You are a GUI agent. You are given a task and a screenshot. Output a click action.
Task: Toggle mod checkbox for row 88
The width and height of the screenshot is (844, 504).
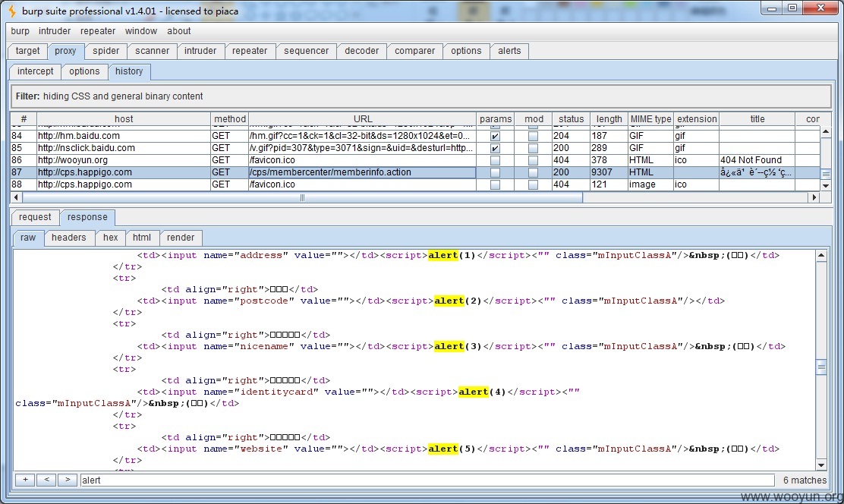point(533,184)
